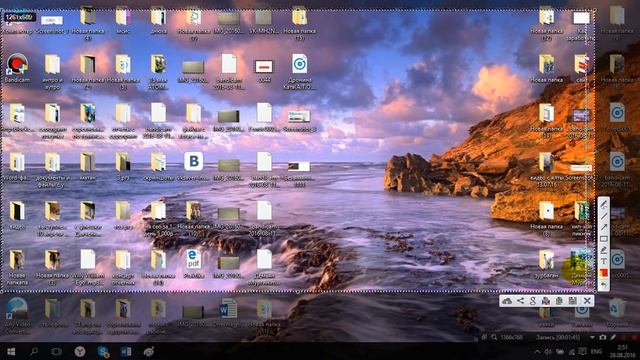The image size is (640, 360).
Task: Open Skype from the taskbar
Action: pyautogui.click(x=103, y=351)
